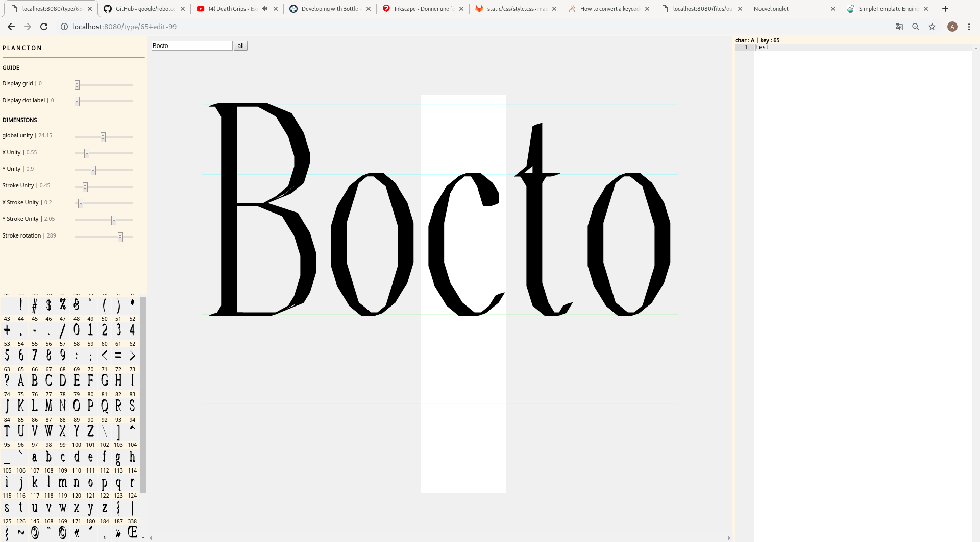Mute the Death Grips tab audio icon
This screenshot has height=542, width=980.
264,9
